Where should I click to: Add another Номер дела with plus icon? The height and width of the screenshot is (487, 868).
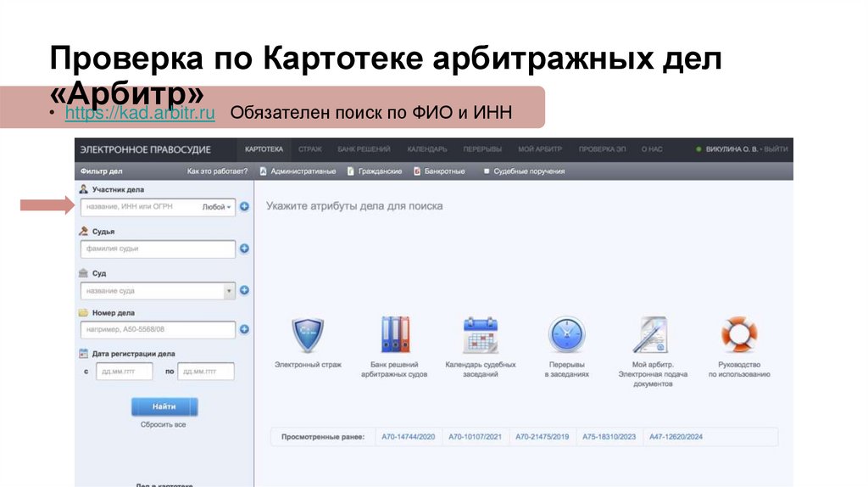pos(244,329)
